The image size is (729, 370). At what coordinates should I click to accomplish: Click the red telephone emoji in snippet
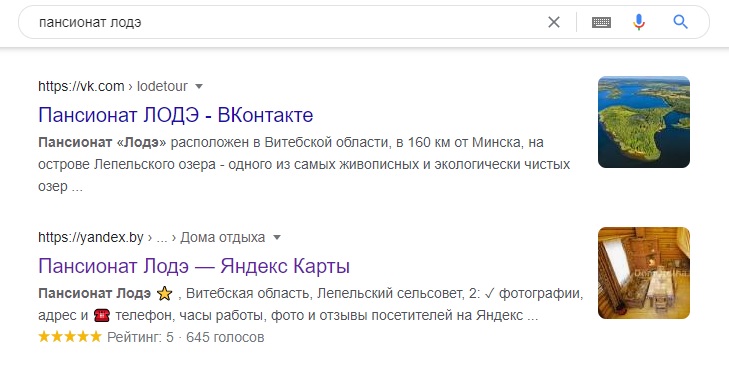coord(101,316)
